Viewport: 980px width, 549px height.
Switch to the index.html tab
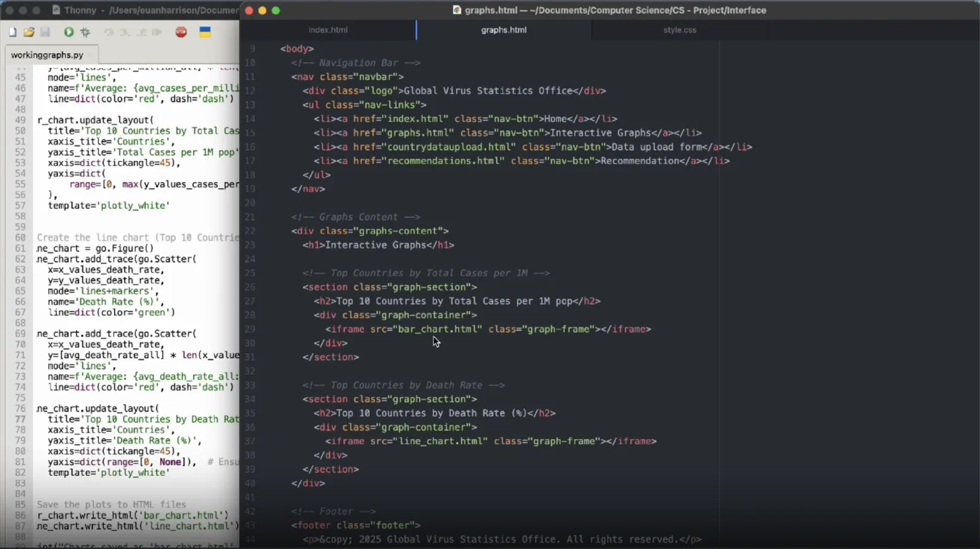coord(328,30)
